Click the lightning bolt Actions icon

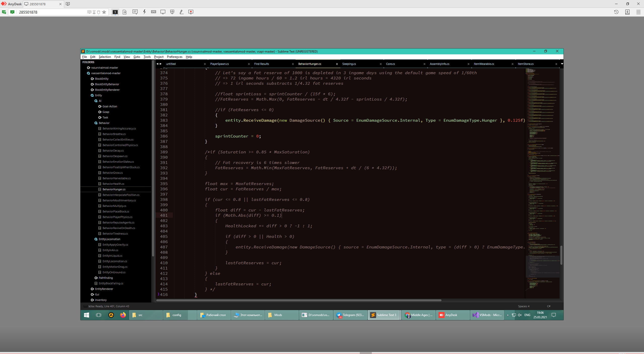144,12
